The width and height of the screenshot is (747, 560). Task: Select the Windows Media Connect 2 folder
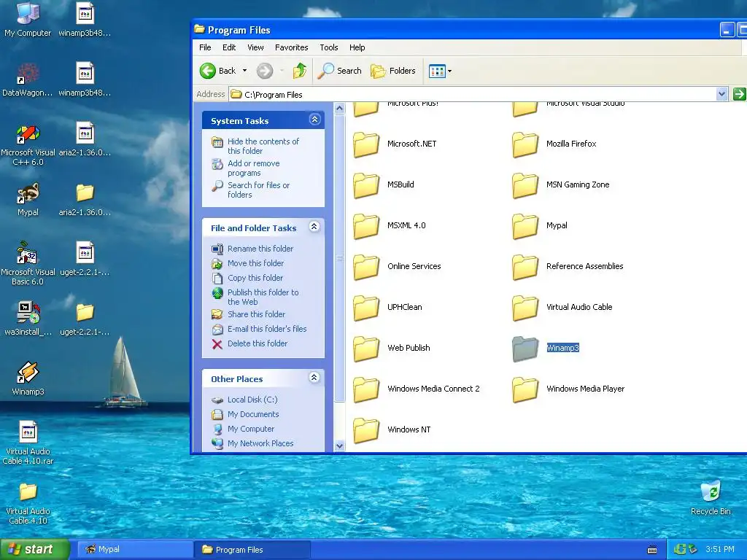(x=417, y=389)
